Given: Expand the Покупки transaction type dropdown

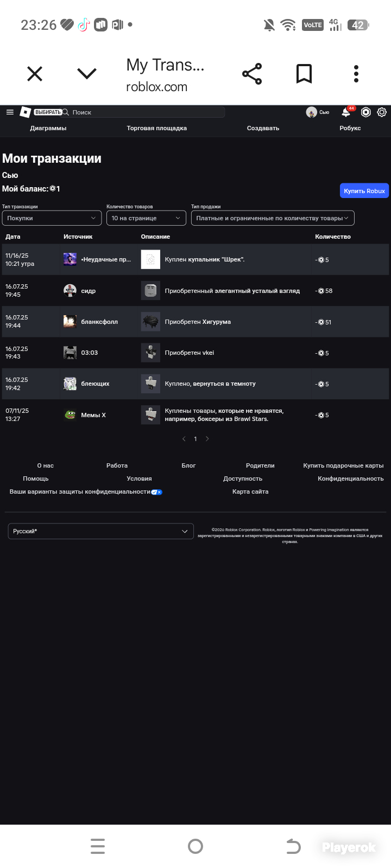Looking at the screenshot, I should (x=52, y=218).
